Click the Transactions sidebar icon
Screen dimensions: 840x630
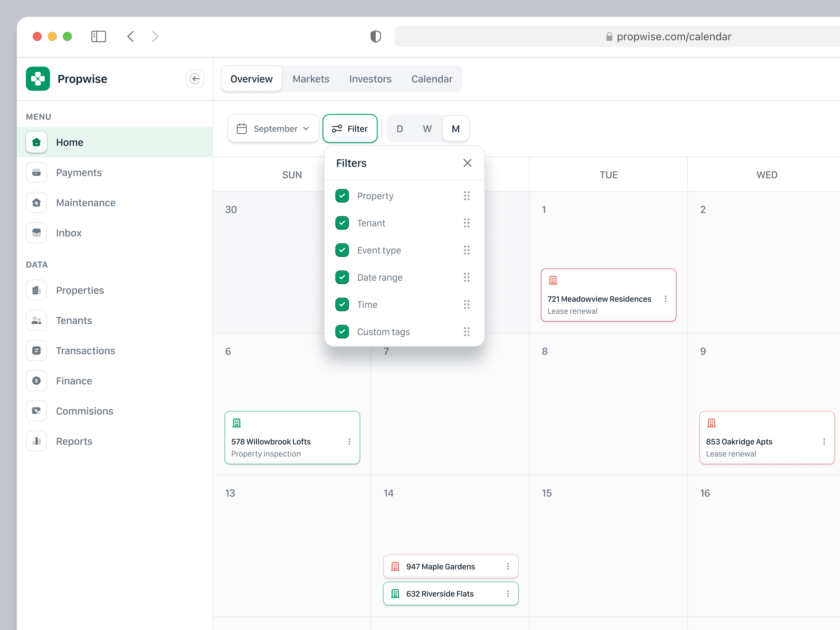37,350
